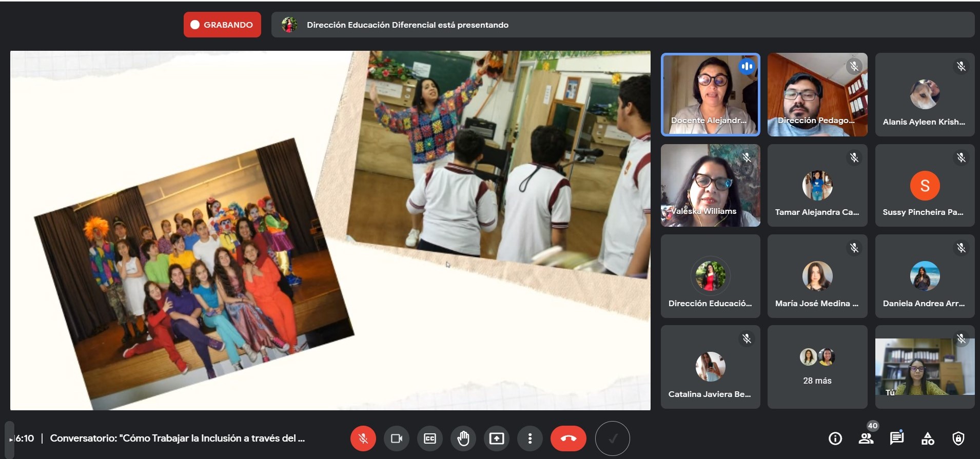Click the Sussy Pincheira participant tile

point(925,185)
